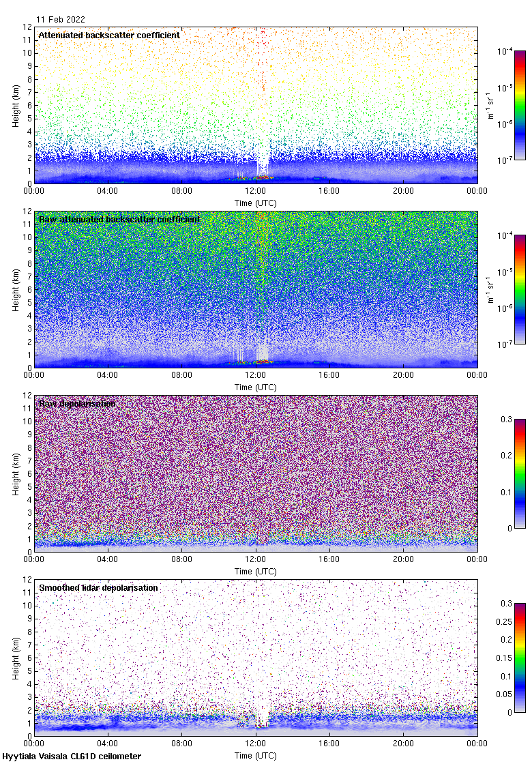Click the '0.3' label on the raw depolarisation colorbar

click(x=506, y=420)
